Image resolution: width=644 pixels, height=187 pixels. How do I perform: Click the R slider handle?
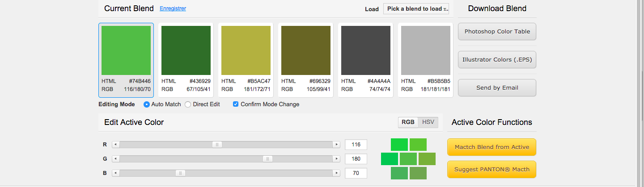(217, 145)
